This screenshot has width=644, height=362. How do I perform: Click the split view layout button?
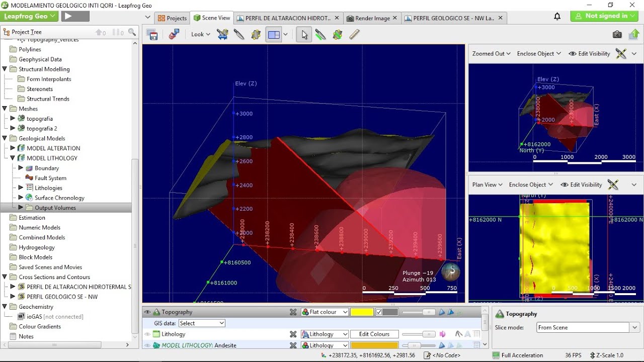274,35
